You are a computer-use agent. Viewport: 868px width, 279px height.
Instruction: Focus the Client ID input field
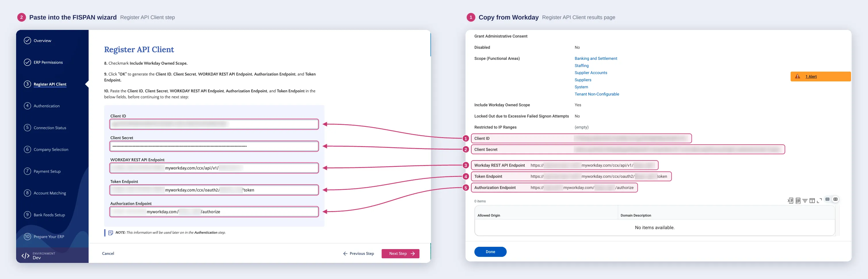coord(214,124)
